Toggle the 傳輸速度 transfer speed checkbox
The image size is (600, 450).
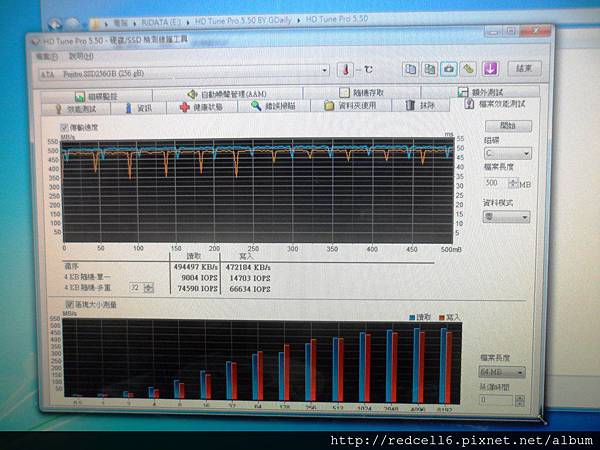point(64,127)
